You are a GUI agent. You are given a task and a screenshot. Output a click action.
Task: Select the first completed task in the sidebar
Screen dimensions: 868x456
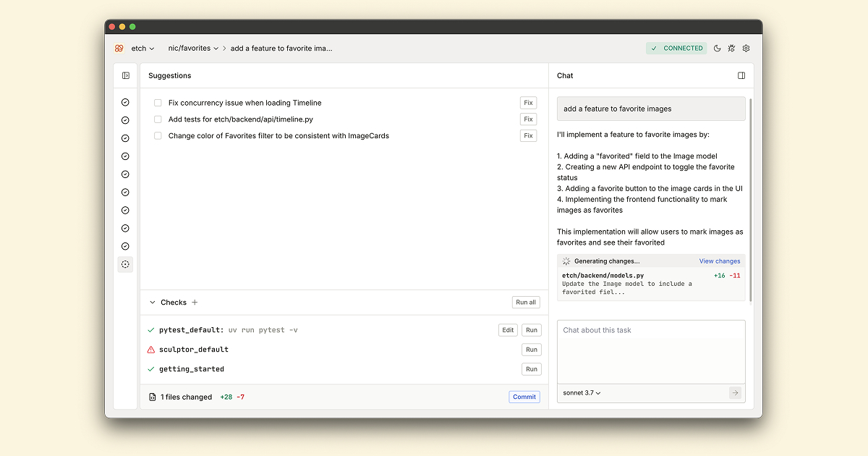coord(125,103)
